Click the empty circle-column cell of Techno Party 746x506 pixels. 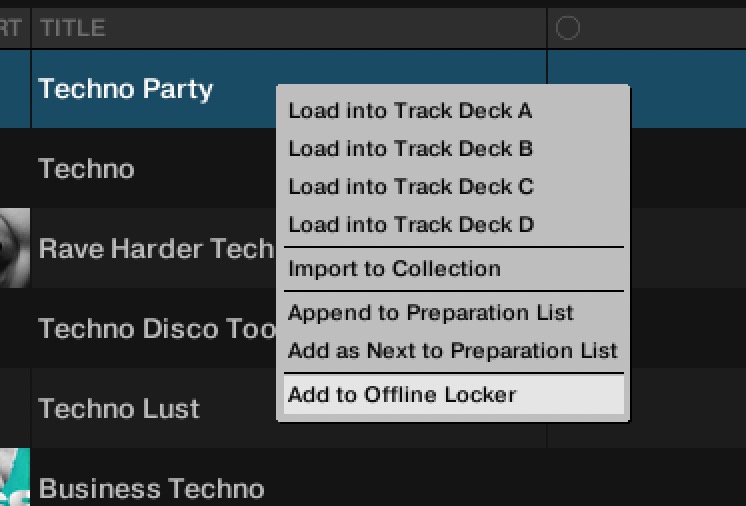click(680, 89)
